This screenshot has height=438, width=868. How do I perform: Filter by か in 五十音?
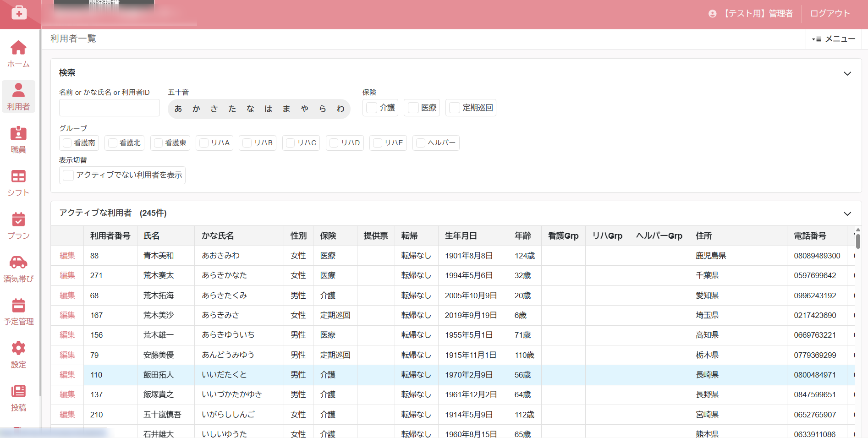pyautogui.click(x=196, y=109)
